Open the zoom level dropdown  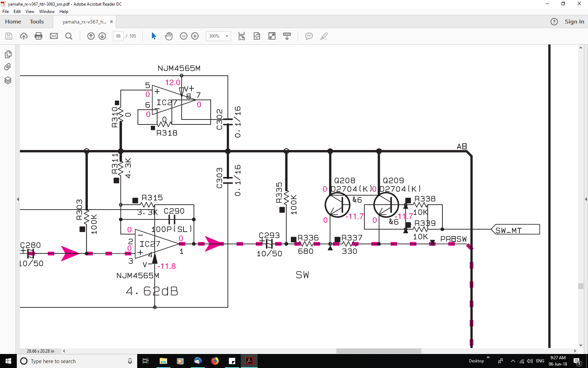[x=227, y=36]
